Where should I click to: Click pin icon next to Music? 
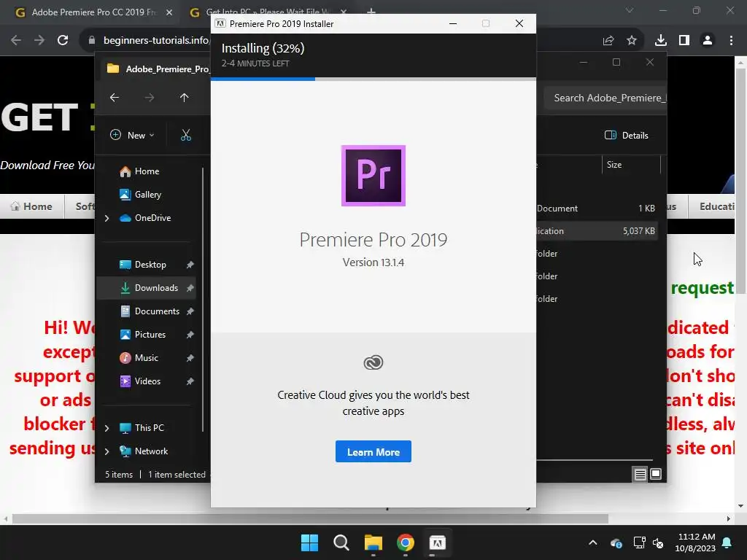[190, 358]
